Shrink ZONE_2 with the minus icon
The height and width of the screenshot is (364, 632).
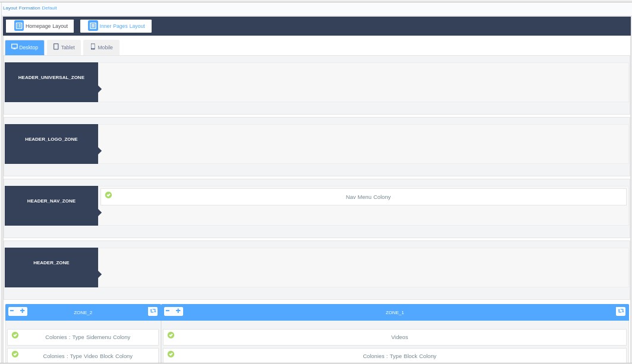12,311
